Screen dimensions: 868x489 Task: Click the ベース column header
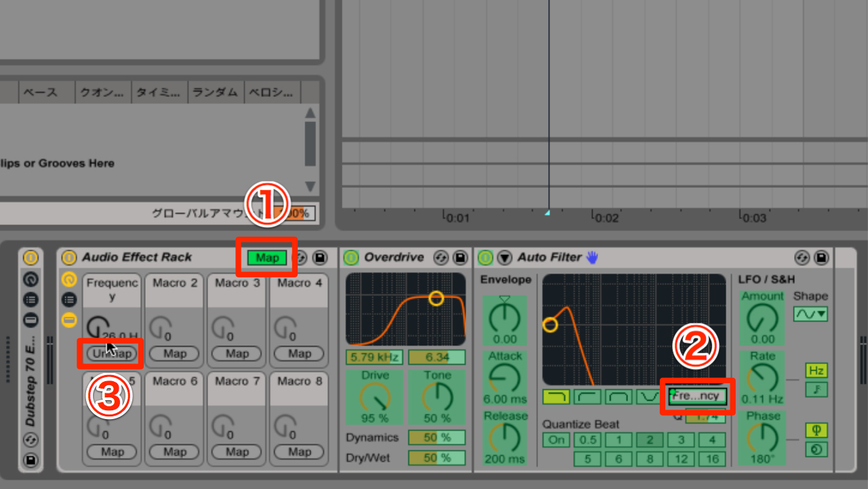(46, 92)
